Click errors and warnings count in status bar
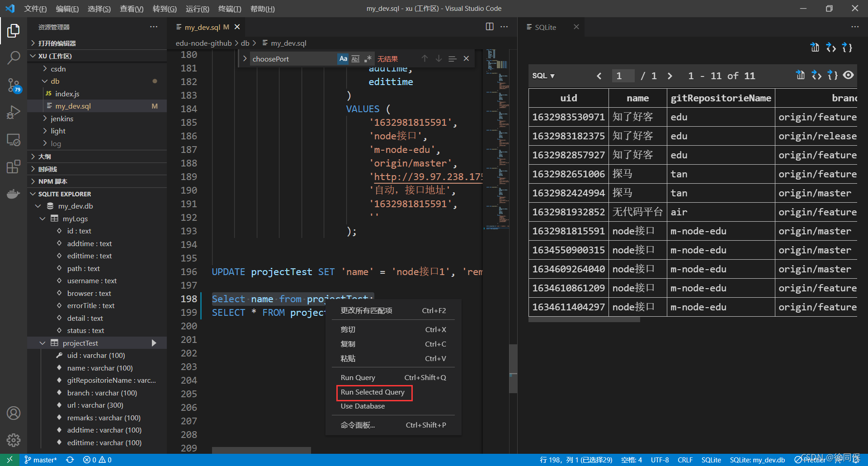Screen dimensions: 868x466 coord(97,460)
